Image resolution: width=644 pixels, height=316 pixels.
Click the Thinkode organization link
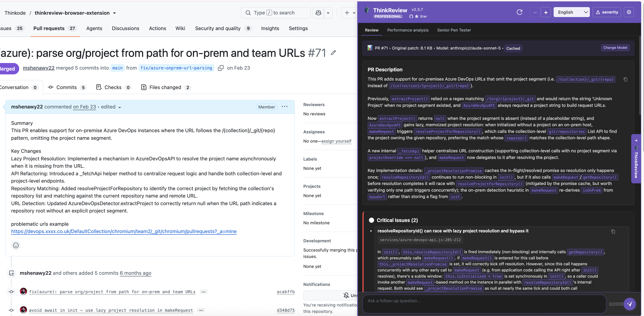pos(15,13)
